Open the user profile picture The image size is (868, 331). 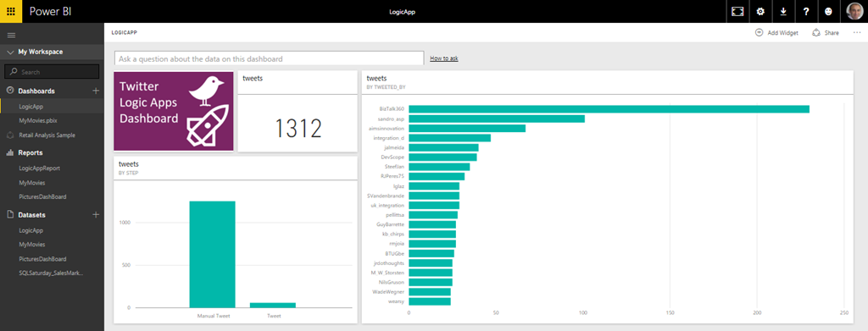point(854,11)
